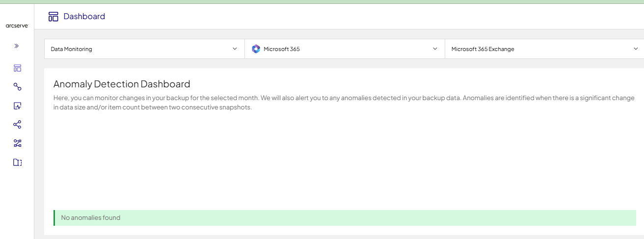Click the chevron beside Data Monitoring
Screen dimensions: 644x239
pos(235,49)
